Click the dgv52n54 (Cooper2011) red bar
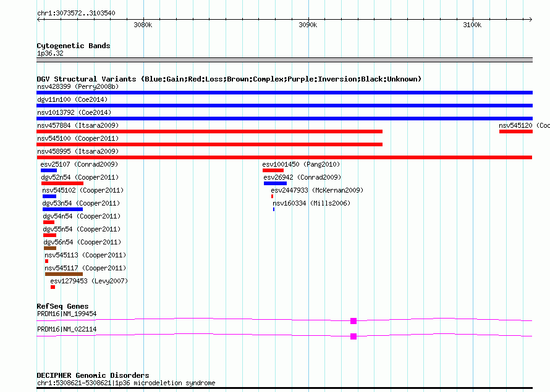The width and height of the screenshot is (550, 392). click(62, 183)
